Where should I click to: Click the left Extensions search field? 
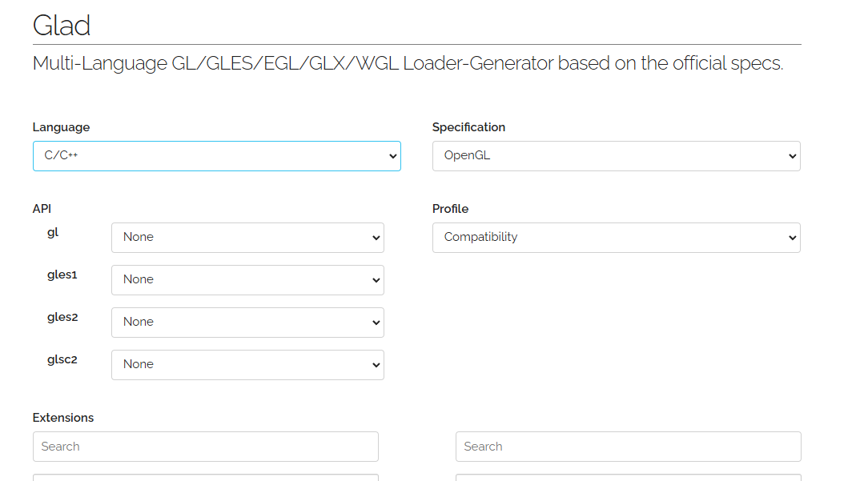[x=205, y=447]
